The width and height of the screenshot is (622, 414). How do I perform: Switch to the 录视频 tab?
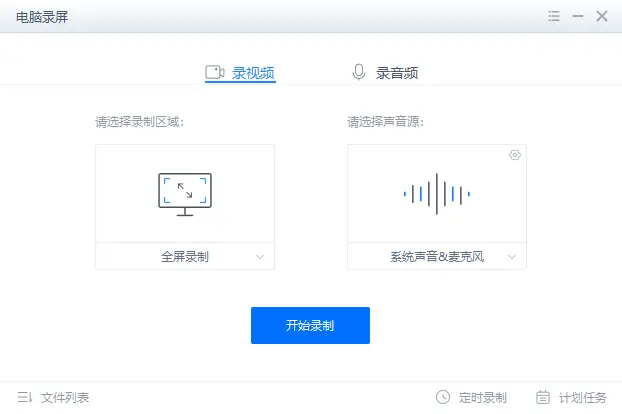tap(253, 73)
